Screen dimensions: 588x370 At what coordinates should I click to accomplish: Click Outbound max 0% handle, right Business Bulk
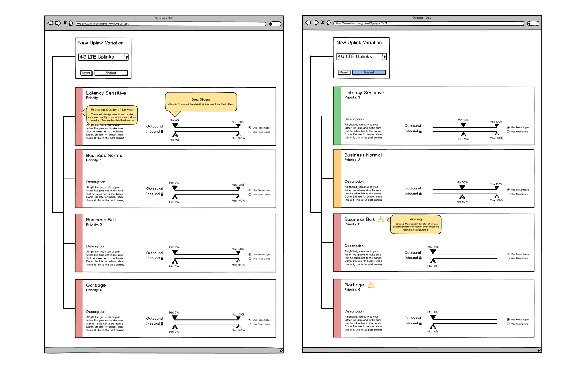click(433, 252)
